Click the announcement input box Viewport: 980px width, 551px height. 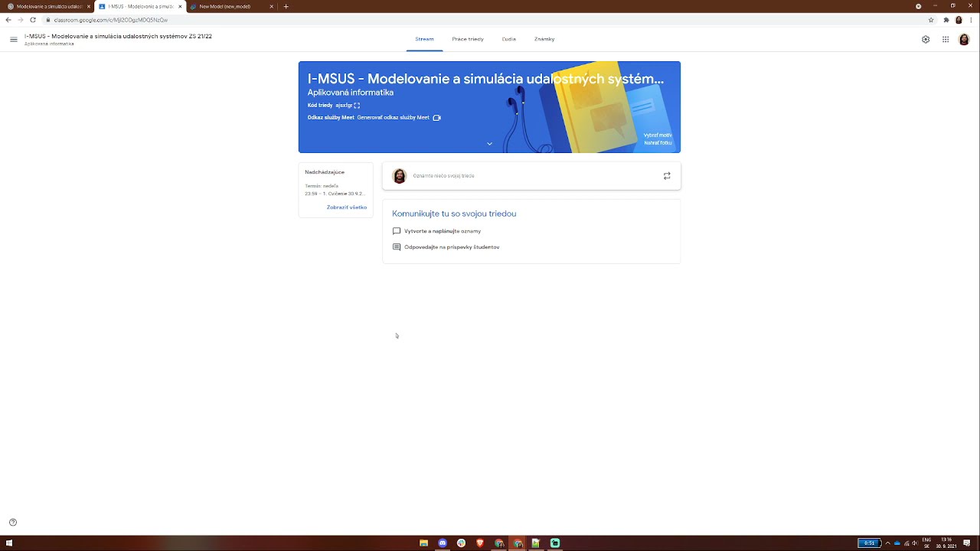pyautogui.click(x=531, y=176)
